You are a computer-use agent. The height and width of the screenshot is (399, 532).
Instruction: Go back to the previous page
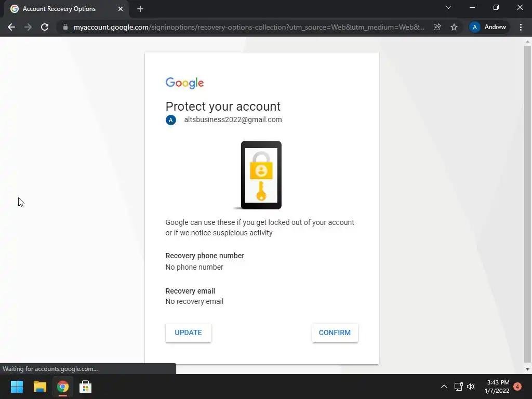(11, 27)
